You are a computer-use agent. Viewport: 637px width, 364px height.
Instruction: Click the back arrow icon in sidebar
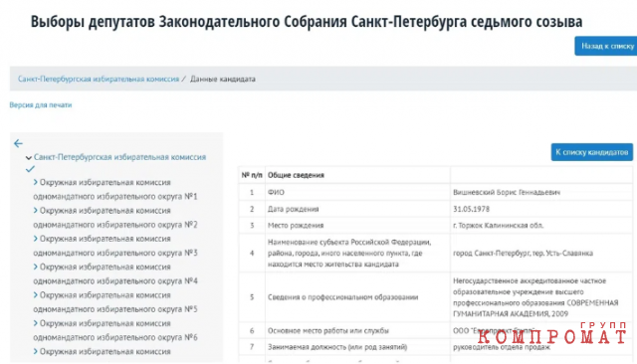18,143
